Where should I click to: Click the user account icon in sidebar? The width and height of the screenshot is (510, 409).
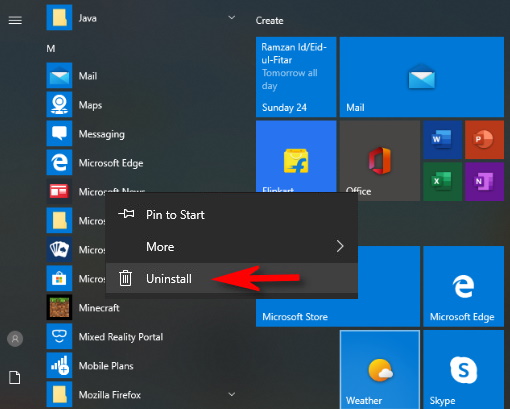click(x=15, y=339)
